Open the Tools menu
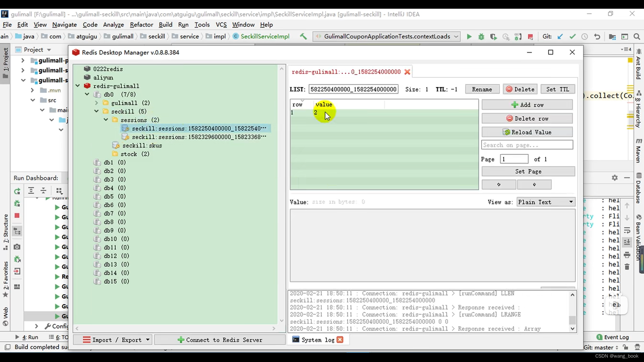The height and width of the screenshot is (362, 644). [x=202, y=24]
